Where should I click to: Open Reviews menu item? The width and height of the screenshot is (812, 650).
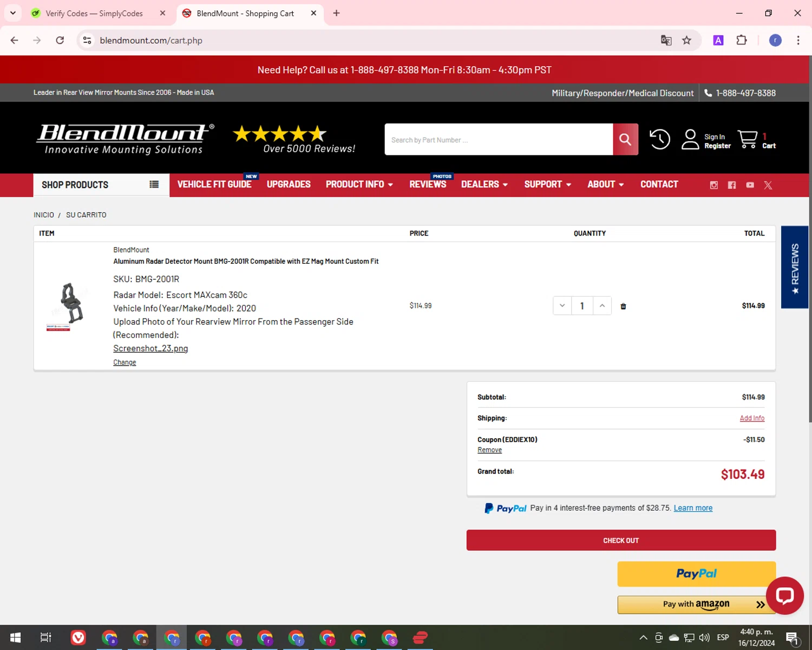point(428,185)
